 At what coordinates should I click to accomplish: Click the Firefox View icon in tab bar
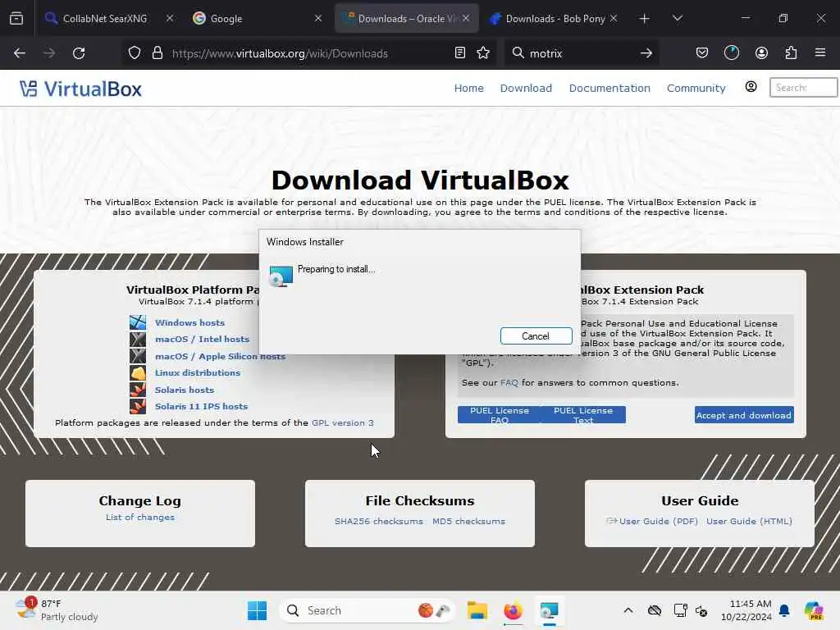tap(16, 18)
